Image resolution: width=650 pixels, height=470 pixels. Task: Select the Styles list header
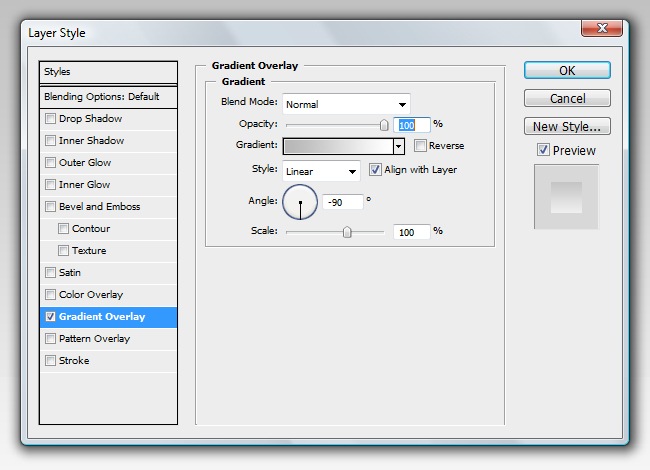coord(108,72)
